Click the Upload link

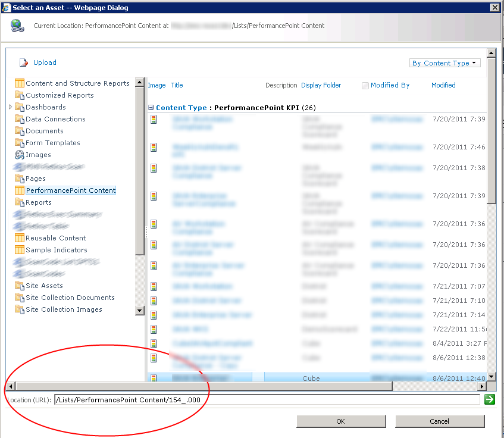pos(45,62)
